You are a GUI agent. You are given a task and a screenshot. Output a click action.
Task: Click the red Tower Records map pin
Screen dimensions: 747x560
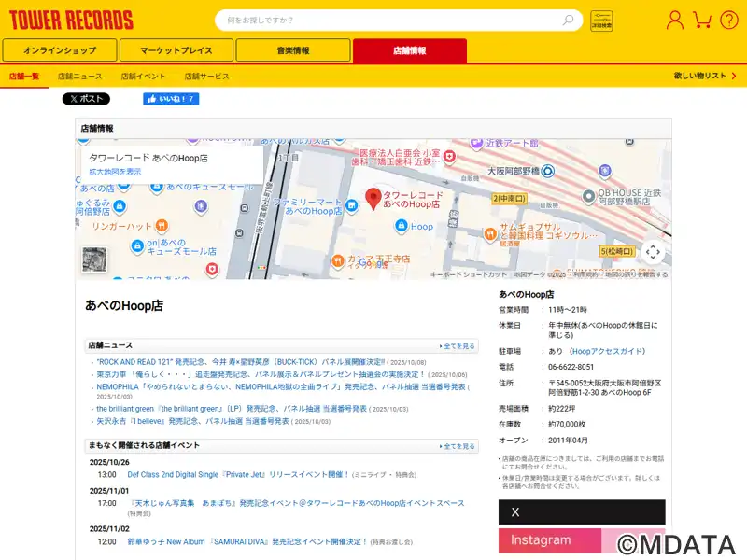coord(373,199)
